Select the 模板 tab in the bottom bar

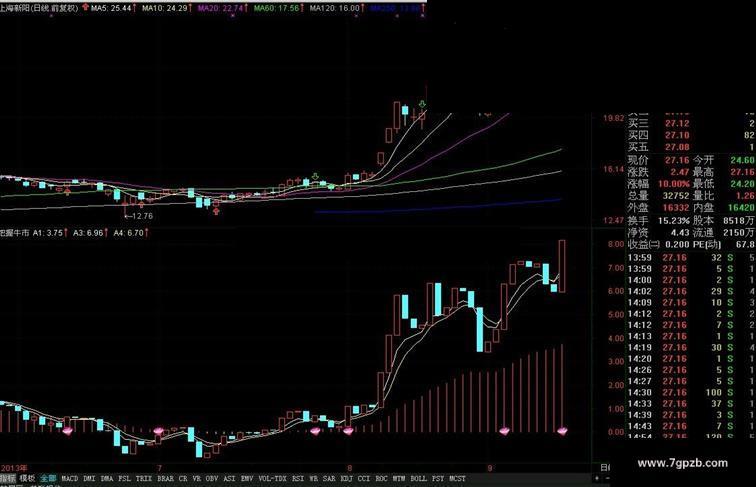click(27, 478)
